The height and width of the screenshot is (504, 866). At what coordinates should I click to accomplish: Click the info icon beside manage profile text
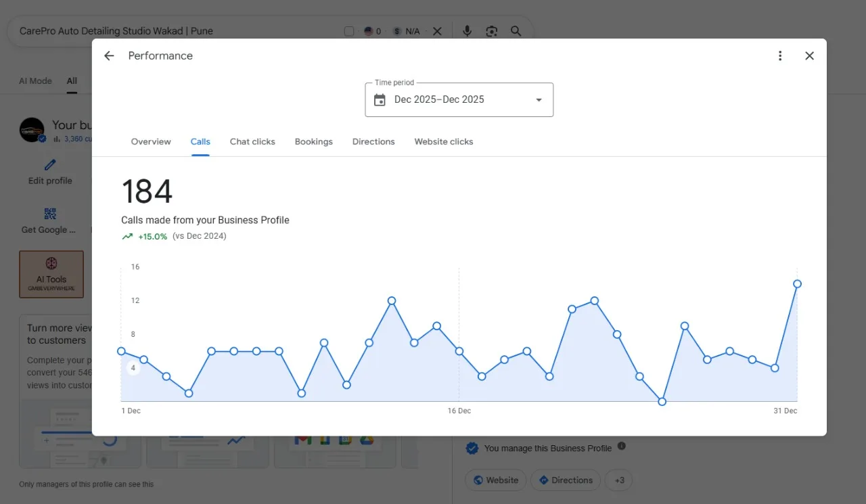pyautogui.click(x=622, y=446)
